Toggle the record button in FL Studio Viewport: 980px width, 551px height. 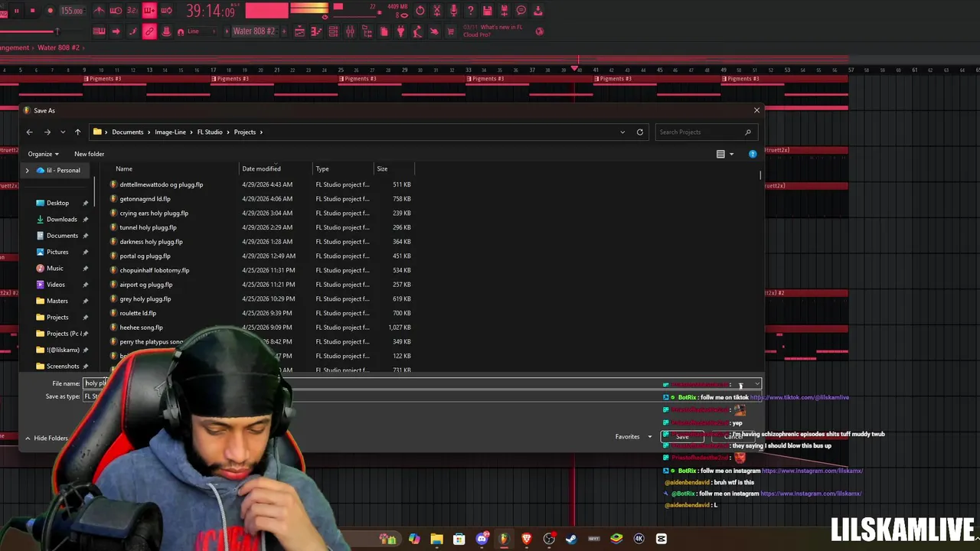pyautogui.click(x=50, y=11)
